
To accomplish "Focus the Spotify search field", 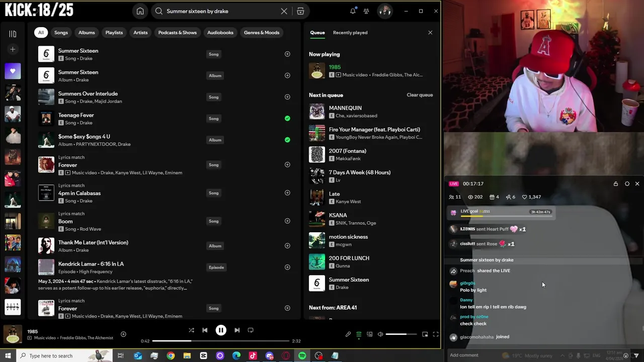I will tap(221, 11).
